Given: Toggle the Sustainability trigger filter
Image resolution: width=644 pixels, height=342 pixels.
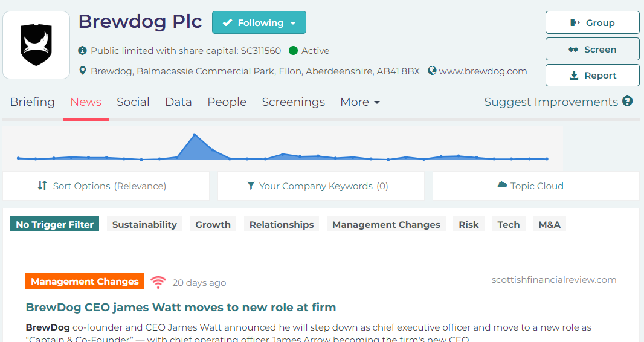Looking at the screenshot, I should click(x=144, y=224).
